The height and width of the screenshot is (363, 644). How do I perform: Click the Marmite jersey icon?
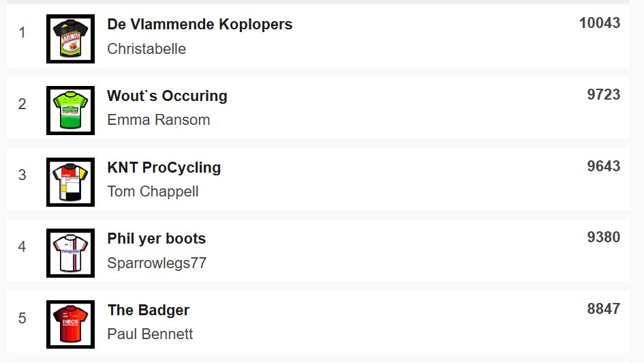click(71, 39)
